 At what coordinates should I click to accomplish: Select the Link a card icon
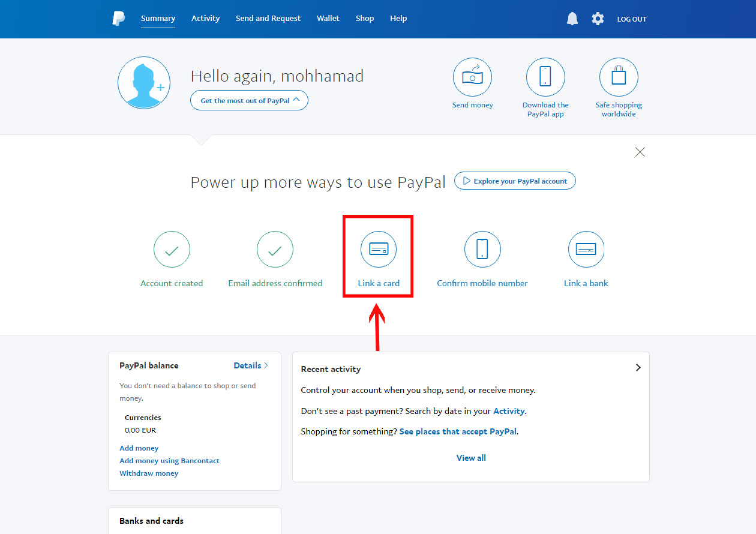[378, 249]
